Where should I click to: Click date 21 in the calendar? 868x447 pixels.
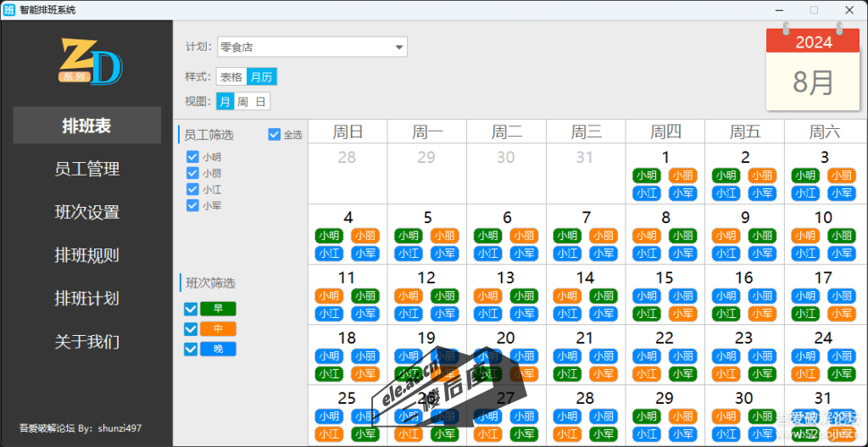(585, 338)
